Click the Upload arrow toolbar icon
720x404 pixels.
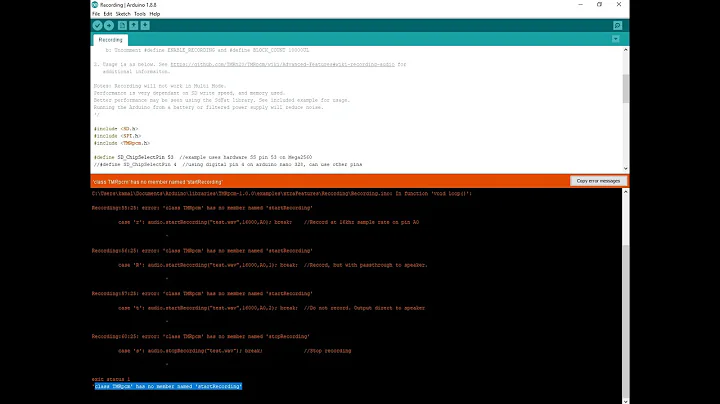point(109,26)
